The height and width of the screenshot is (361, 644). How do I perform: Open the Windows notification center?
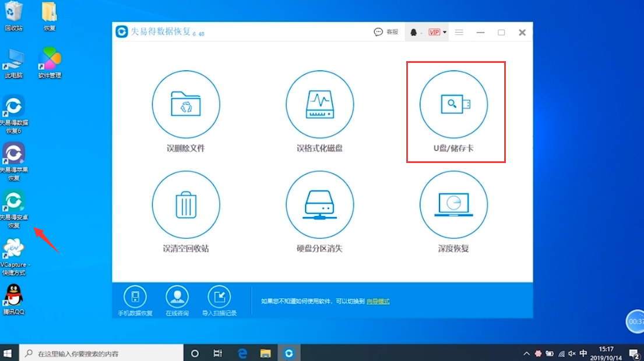point(635,353)
